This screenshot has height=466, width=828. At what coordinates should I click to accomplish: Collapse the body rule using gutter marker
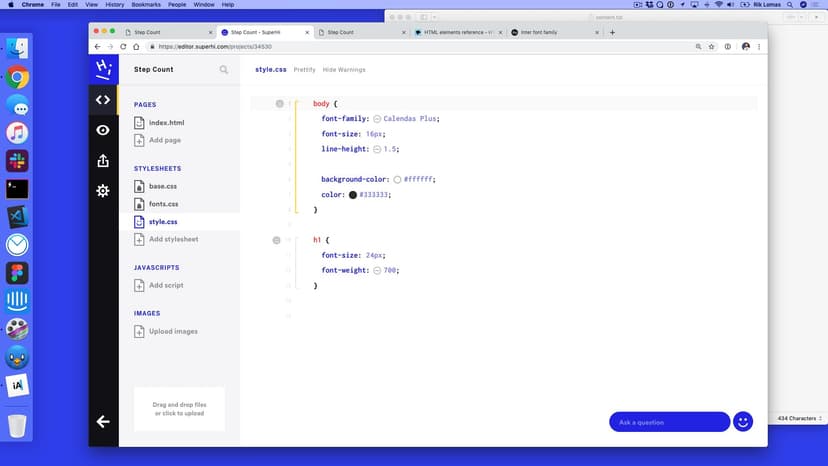[x=280, y=104]
